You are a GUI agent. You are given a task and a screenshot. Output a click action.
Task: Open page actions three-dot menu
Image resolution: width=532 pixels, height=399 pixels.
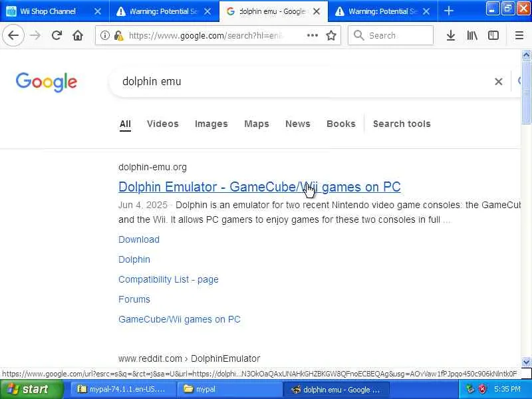312,35
